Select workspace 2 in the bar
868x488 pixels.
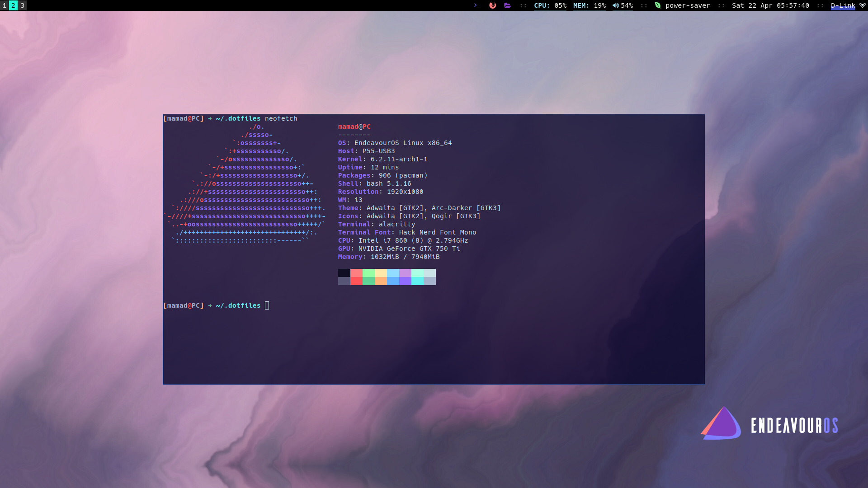pos(13,5)
